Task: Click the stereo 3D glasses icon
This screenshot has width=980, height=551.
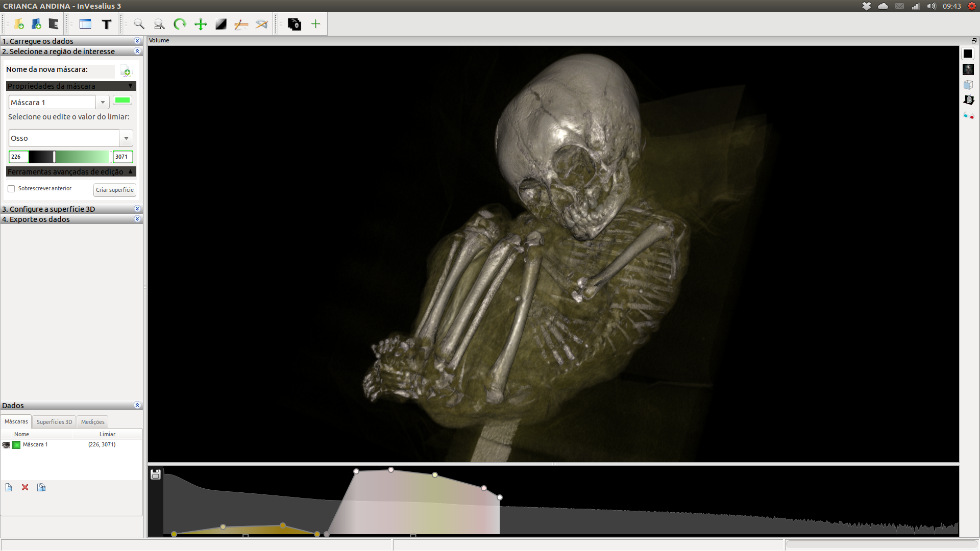Action: pos(968,116)
